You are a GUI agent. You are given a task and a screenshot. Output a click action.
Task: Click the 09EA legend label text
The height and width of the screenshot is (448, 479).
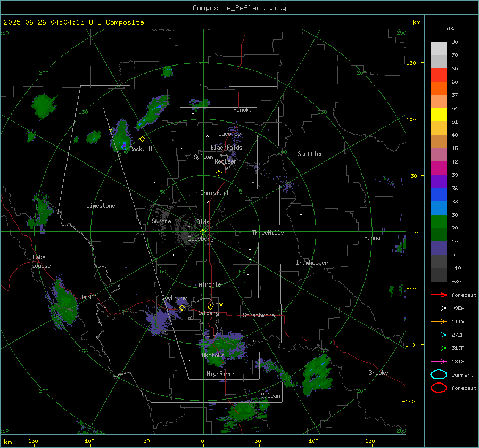[x=458, y=308]
